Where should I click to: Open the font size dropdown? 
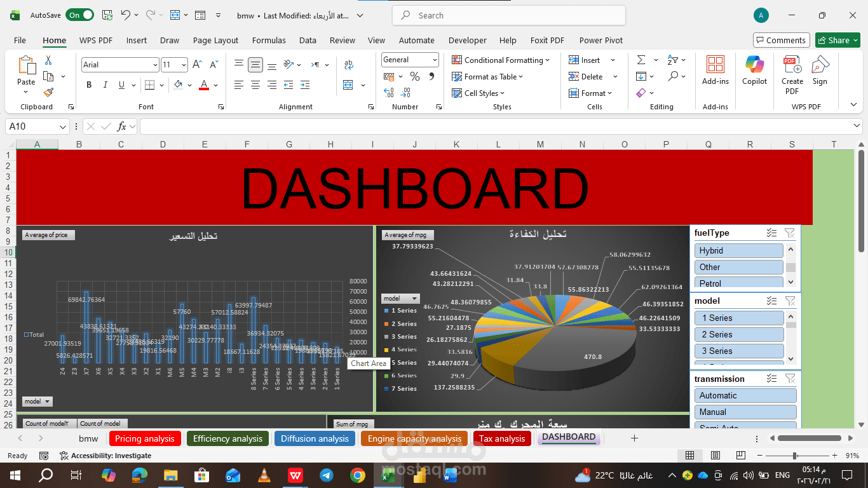coord(184,65)
